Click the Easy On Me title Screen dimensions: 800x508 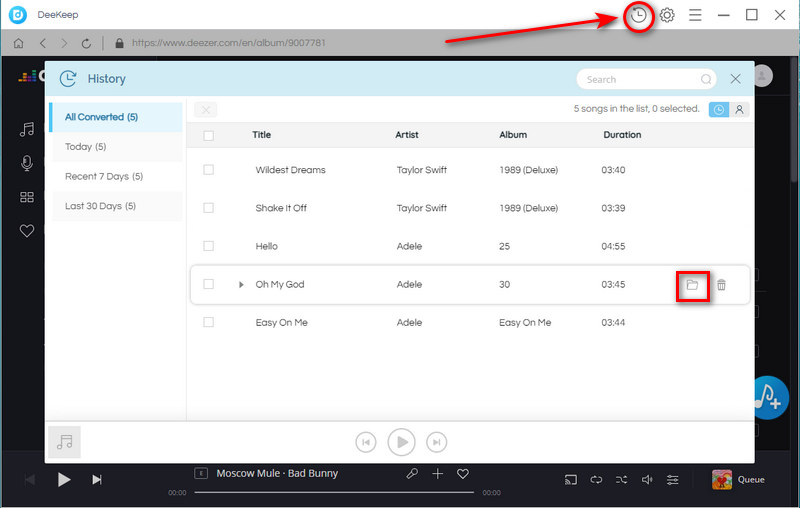[x=282, y=322]
